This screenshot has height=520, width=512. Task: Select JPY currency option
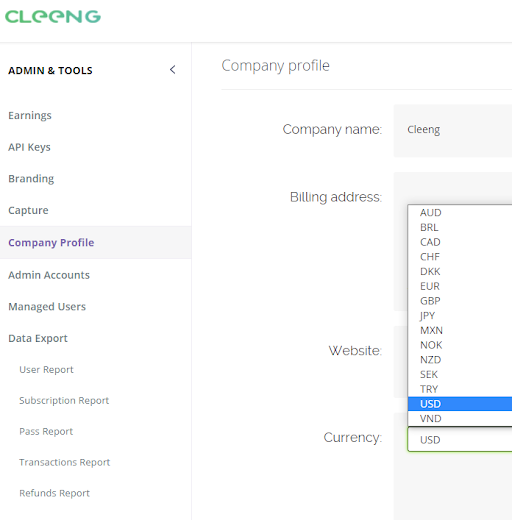pyautogui.click(x=460, y=315)
